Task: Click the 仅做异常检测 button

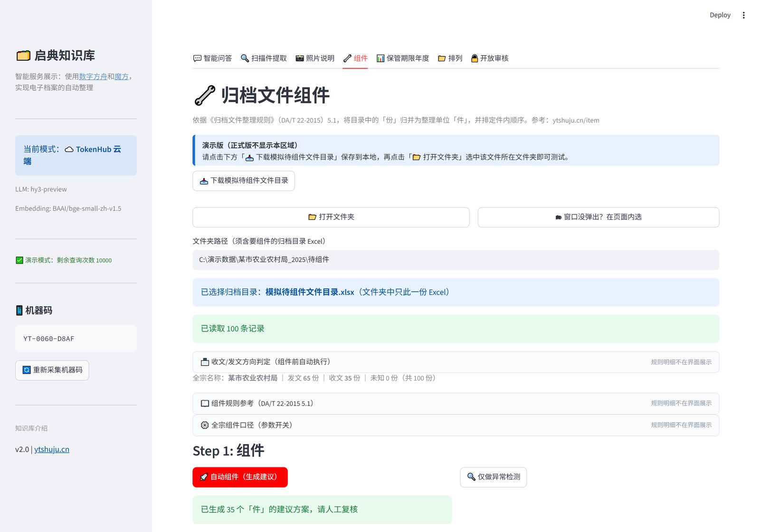Action: 494,477
